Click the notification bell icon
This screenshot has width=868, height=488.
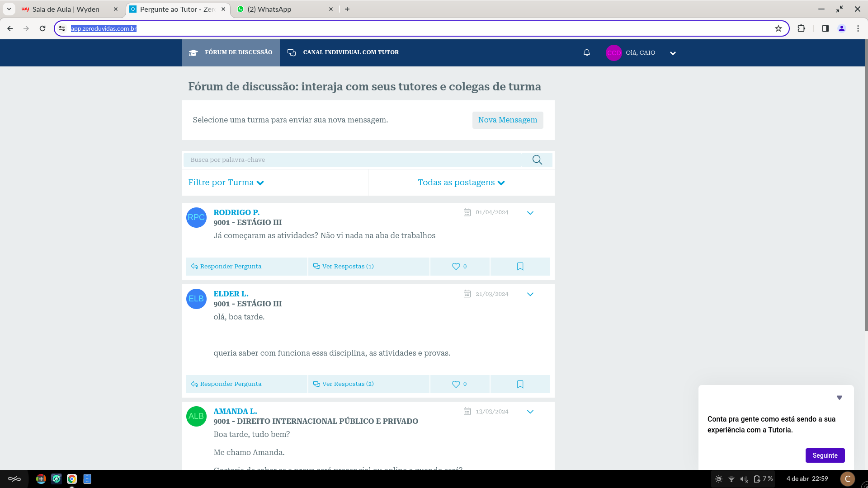tap(587, 53)
